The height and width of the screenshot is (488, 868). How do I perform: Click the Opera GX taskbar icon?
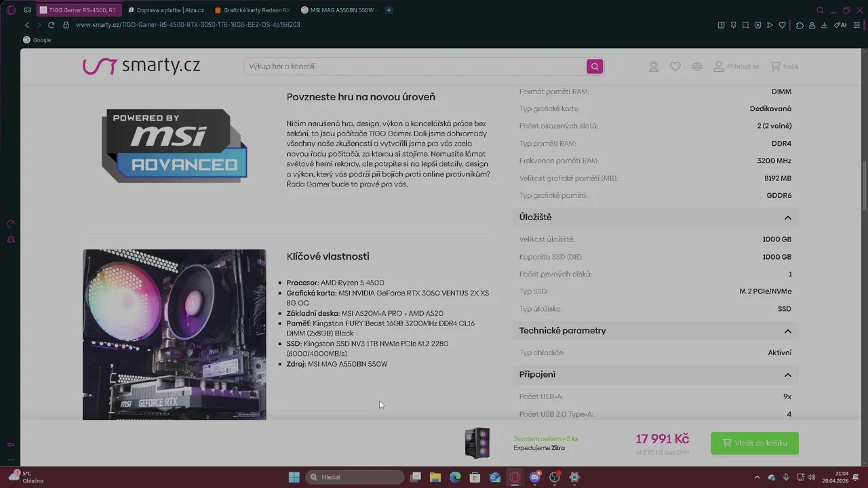point(515,477)
